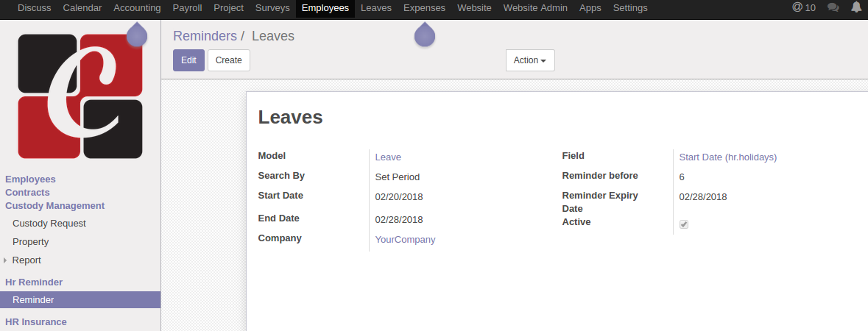Click the Create button
Viewport: 868px width, 331px height.
click(x=229, y=60)
